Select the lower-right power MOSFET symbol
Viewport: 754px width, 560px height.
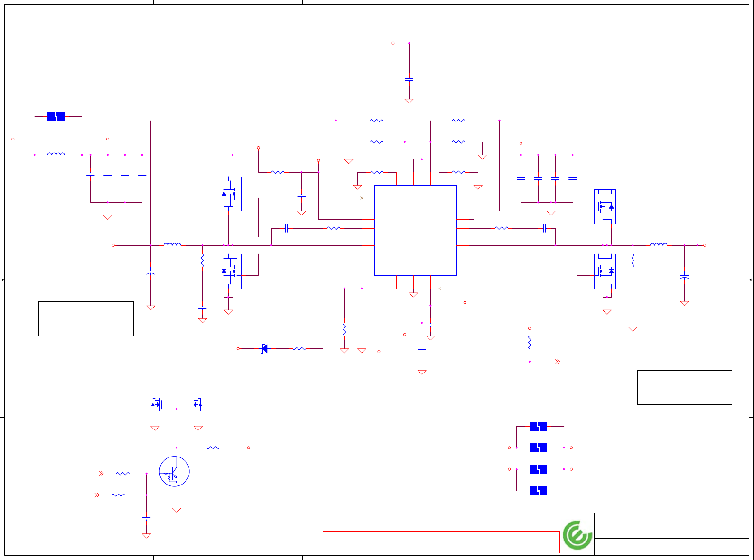click(605, 271)
